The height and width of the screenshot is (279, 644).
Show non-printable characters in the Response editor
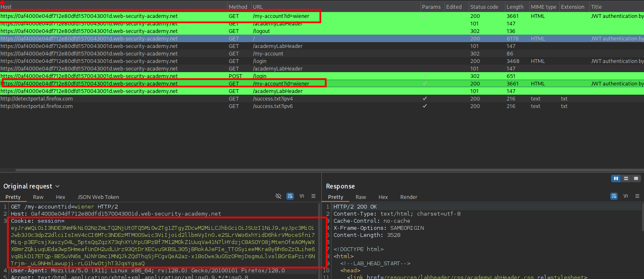point(625,196)
